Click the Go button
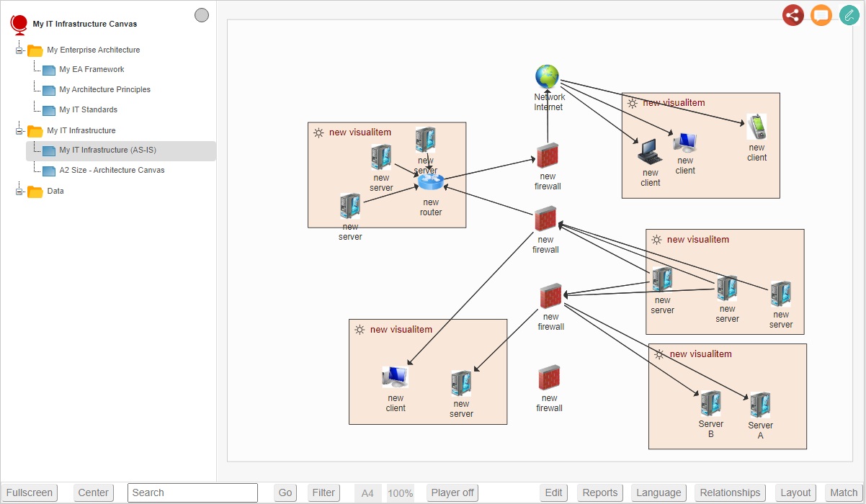The width and height of the screenshot is (866, 504). click(x=285, y=492)
